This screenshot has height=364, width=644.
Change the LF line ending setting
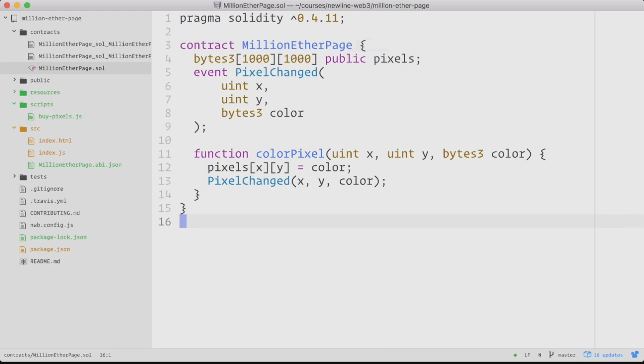pyautogui.click(x=527, y=355)
